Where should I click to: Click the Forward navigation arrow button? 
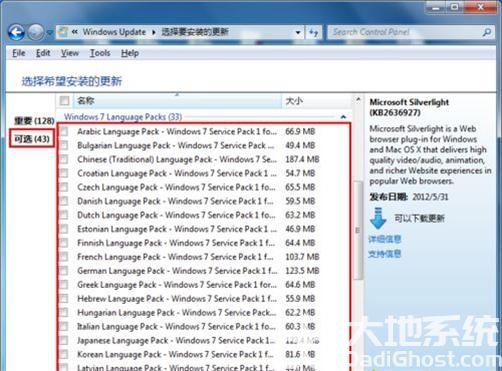click(x=35, y=32)
